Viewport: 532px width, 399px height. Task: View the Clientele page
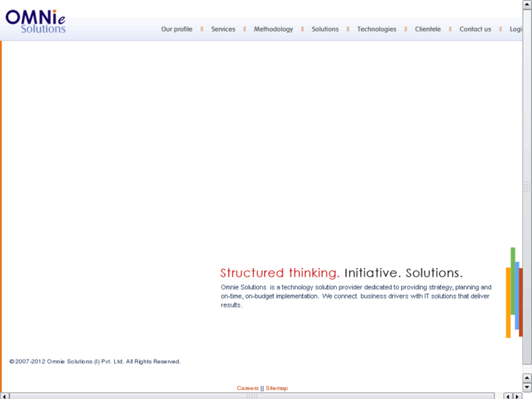(x=427, y=29)
